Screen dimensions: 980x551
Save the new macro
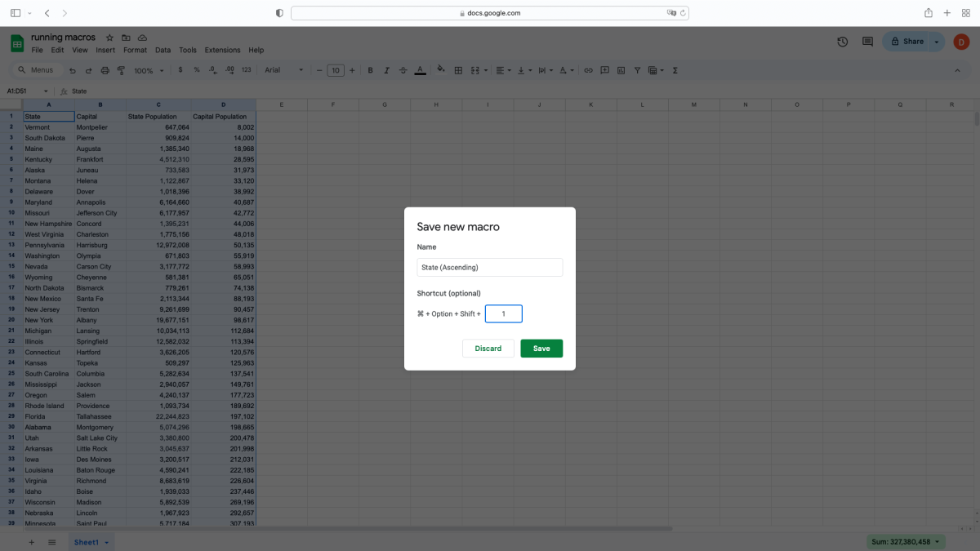(x=541, y=348)
